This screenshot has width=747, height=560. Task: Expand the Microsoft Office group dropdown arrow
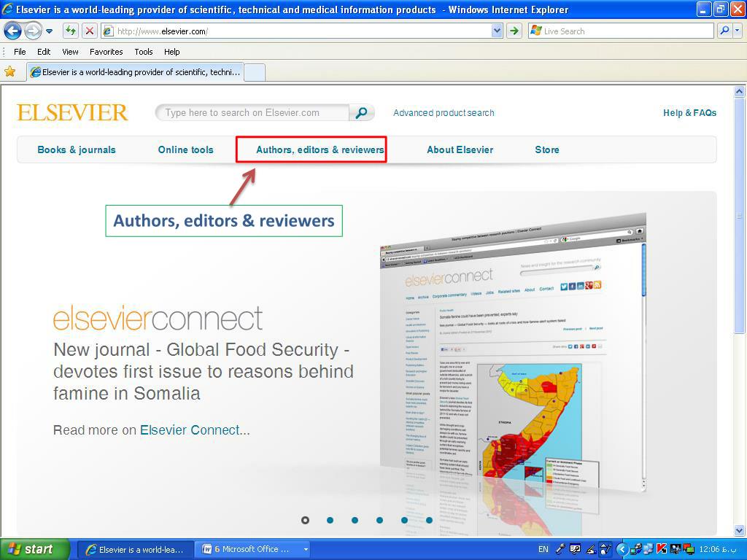coord(306,550)
